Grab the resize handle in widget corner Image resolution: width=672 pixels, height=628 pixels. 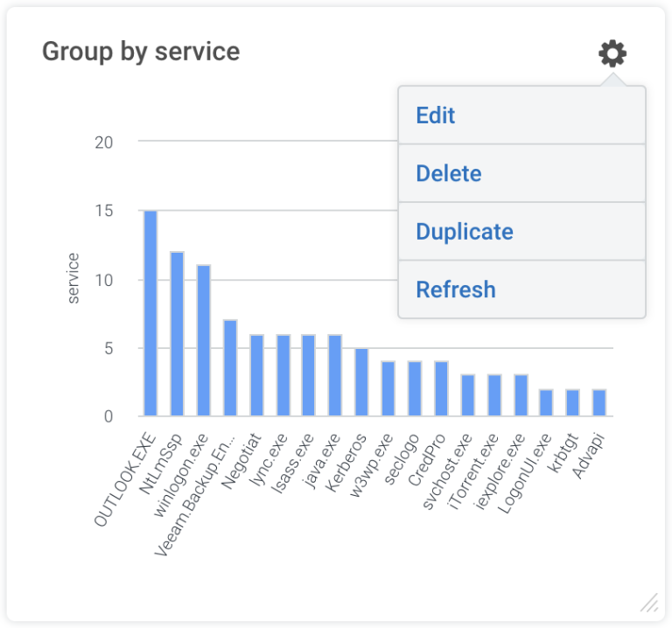click(x=648, y=602)
